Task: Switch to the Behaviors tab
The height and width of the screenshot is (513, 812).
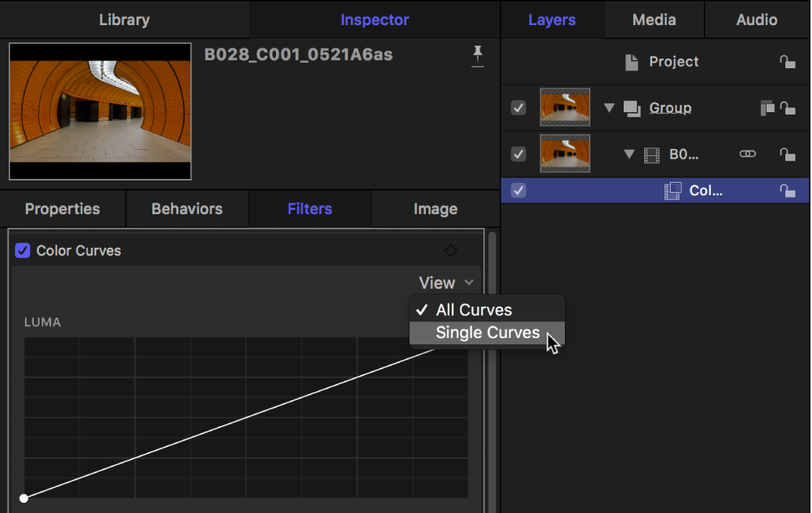Action: click(x=187, y=209)
